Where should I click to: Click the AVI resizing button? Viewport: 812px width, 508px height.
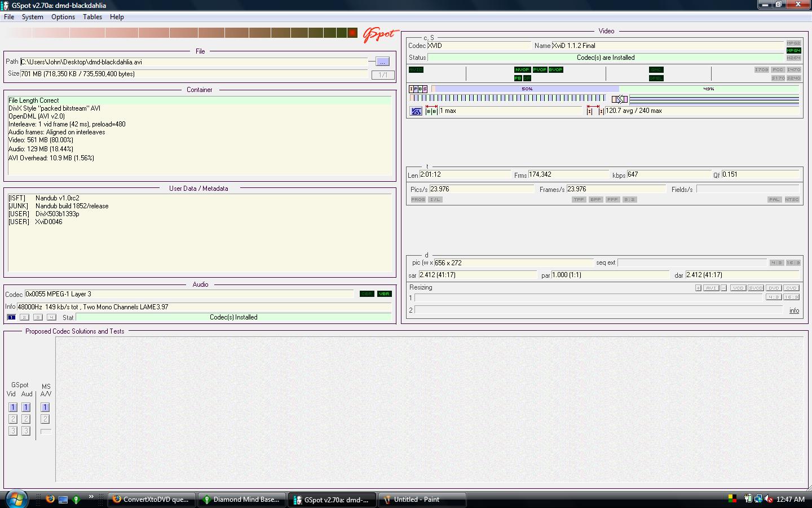click(x=710, y=288)
